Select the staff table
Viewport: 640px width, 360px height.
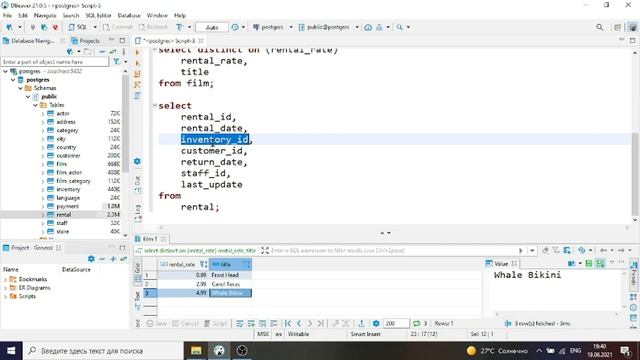(x=62, y=223)
